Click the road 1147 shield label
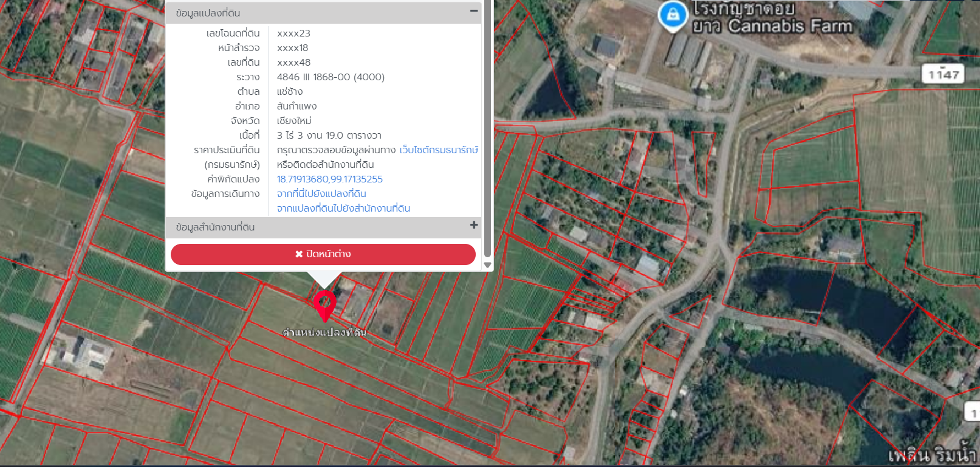The width and height of the screenshot is (980, 467). (943, 74)
